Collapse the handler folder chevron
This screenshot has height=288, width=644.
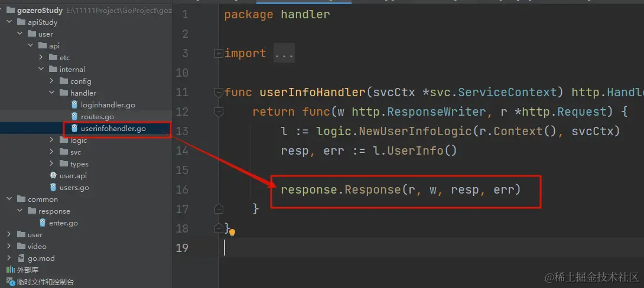coord(52,93)
